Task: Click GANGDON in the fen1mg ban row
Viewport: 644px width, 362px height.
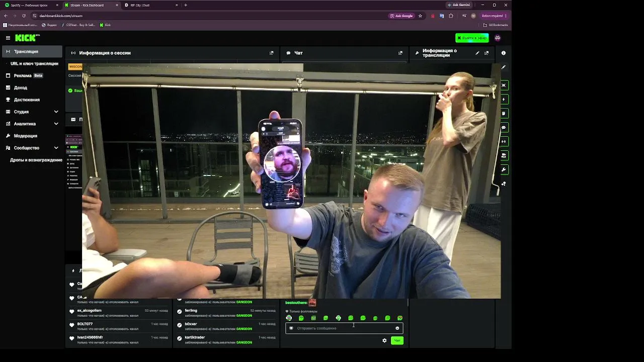Action: point(244,316)
